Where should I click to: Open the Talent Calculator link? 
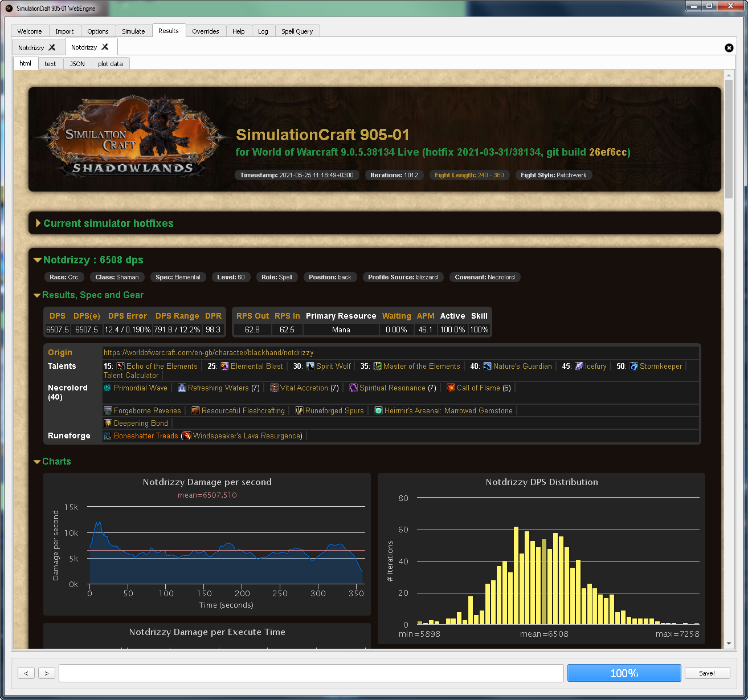(x=131, y=376)
